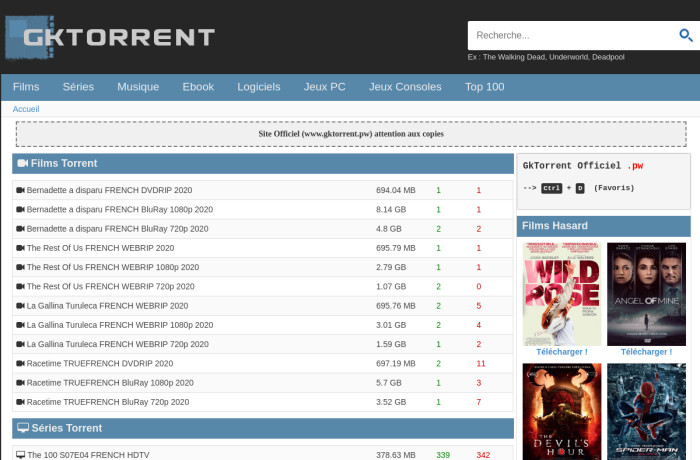Screen dimensions: 700x460
Task: Click monitor icon beside The 100 S07E04
Action: [21, 455]
